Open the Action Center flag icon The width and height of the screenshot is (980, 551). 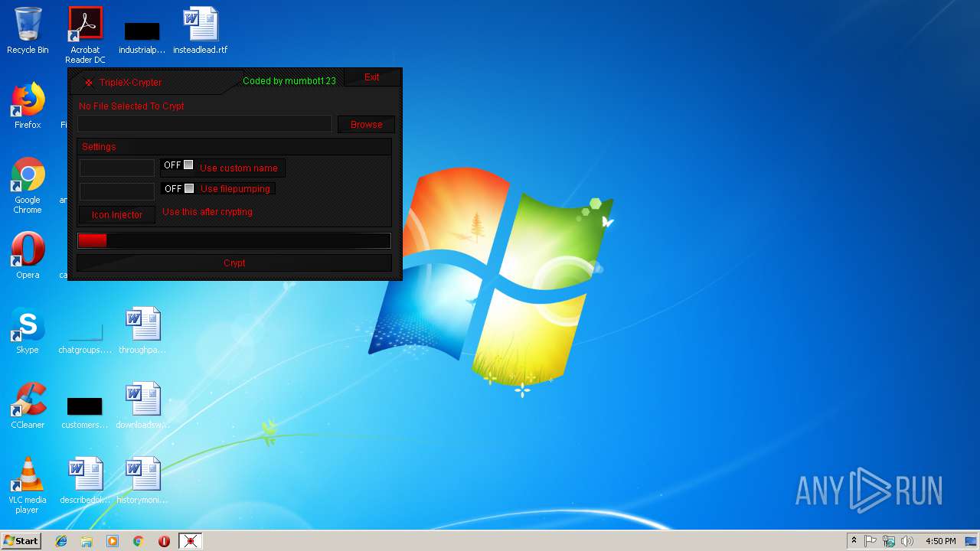[871, 541]
